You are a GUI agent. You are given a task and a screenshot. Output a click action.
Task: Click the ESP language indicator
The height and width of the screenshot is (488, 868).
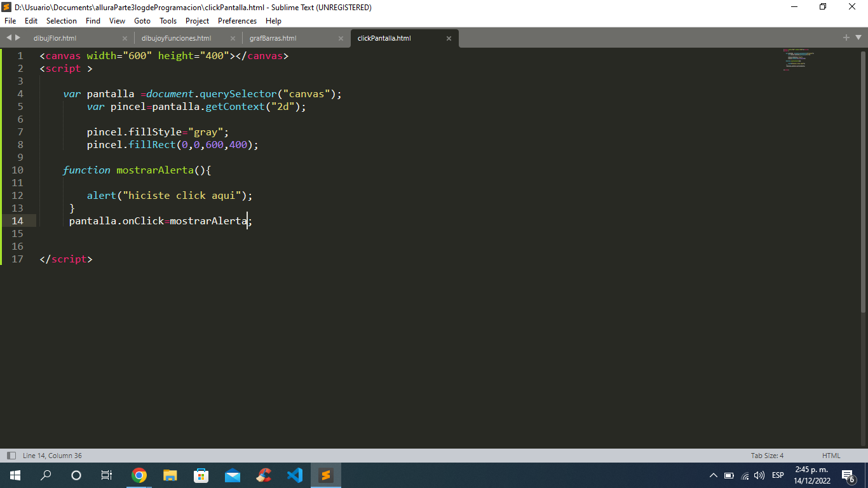(778, 475)
